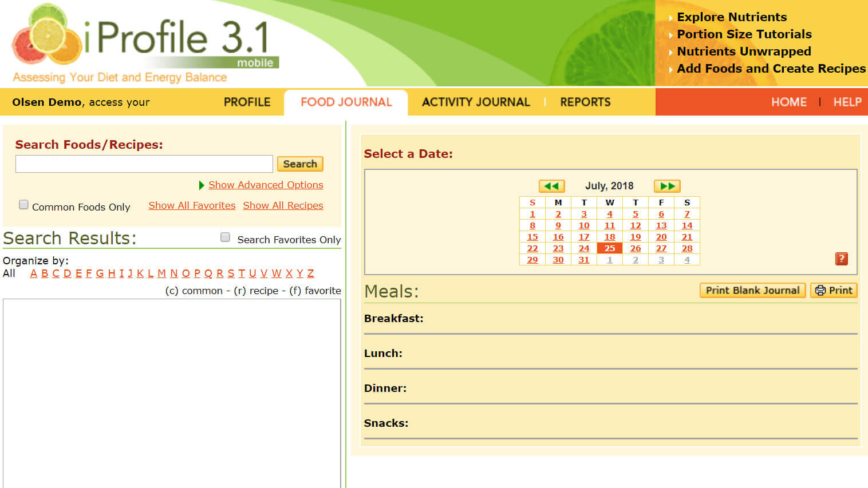Select July 24 in the calendar
Image resolution: width=868 pixels, height=488 pixels.
[584, 248]
